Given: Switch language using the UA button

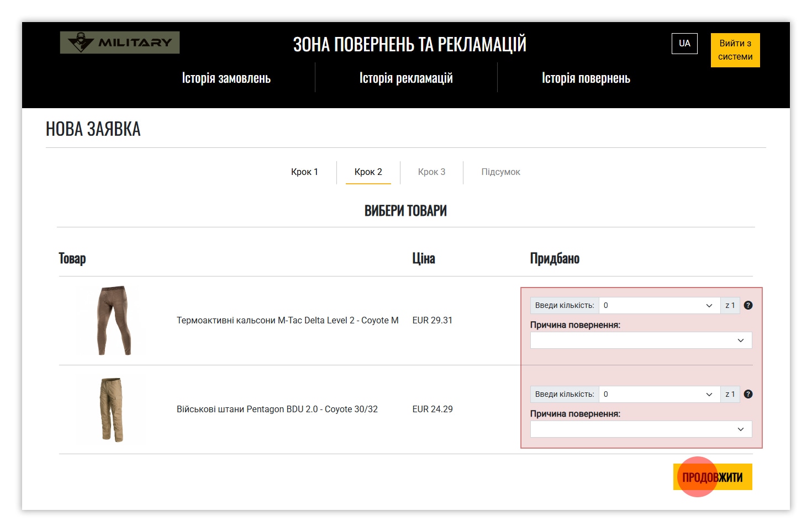Looking at the screenshot, I should (x=684, y=44).
